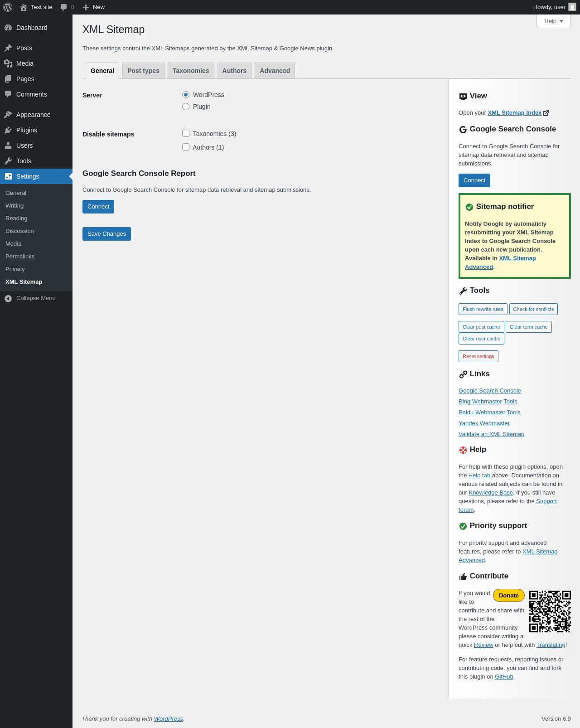This screenshot has width=580, height=728.
Task: Open the XML Sitemap Index link
Action: point(514,113)
